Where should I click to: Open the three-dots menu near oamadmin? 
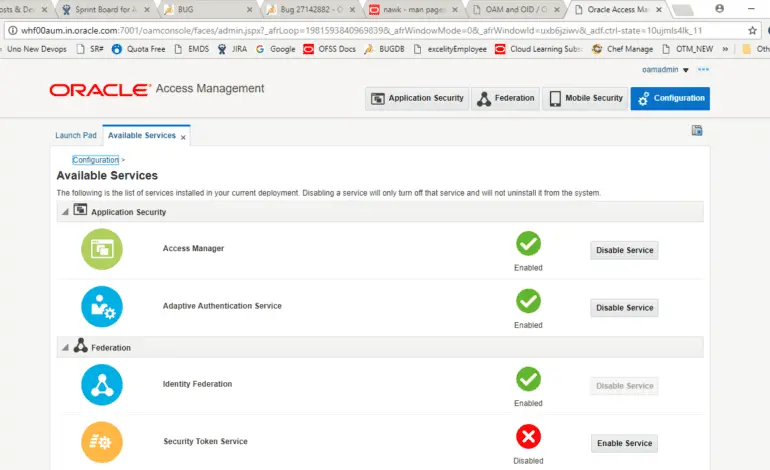pos(703,69)
